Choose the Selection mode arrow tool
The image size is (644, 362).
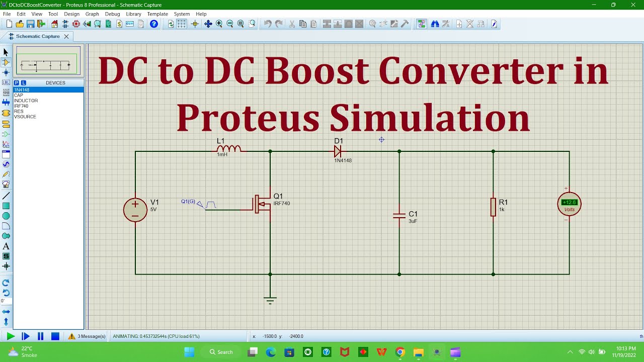[x=6, y=52]
